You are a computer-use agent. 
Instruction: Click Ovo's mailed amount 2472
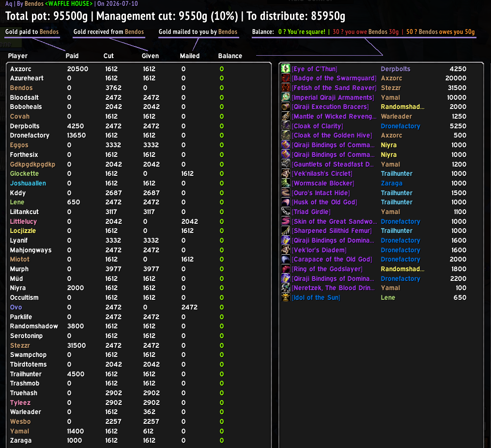pos(189,308)
